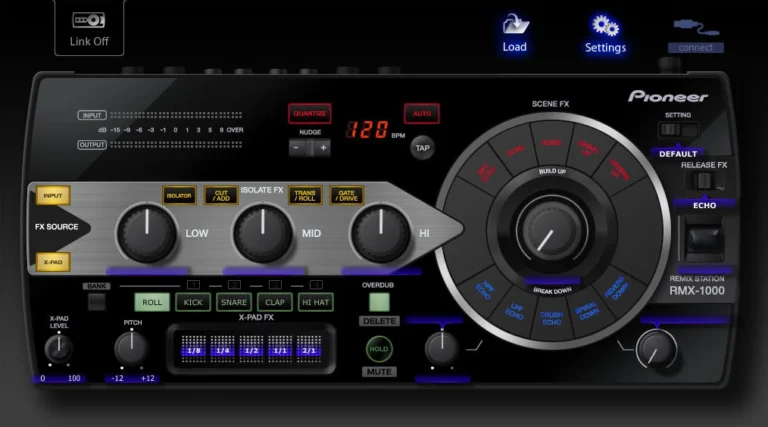Viewport: 768px width, 427px height.
Task: Tap the TAP tempo button
Action: 422,148
